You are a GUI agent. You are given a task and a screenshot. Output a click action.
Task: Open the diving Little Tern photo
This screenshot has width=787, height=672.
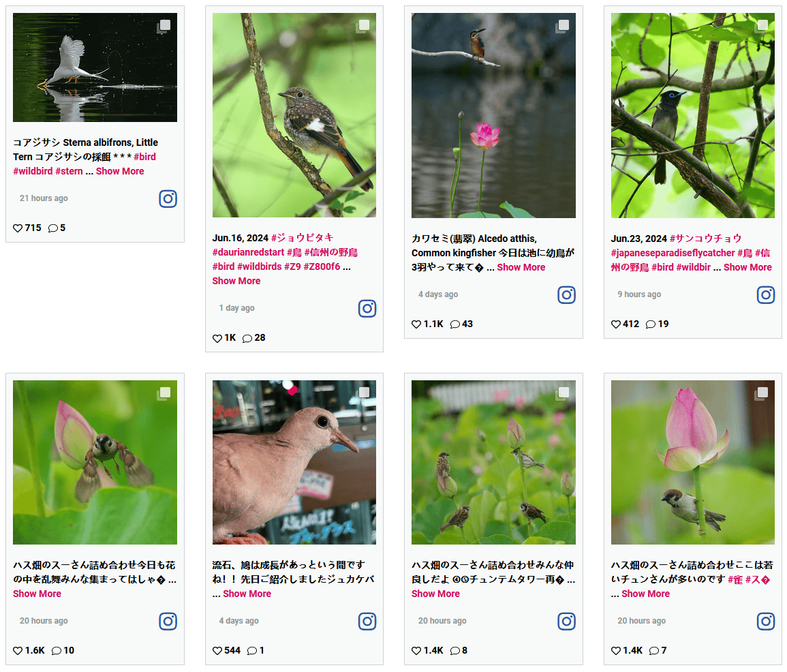tap(95, 67)
